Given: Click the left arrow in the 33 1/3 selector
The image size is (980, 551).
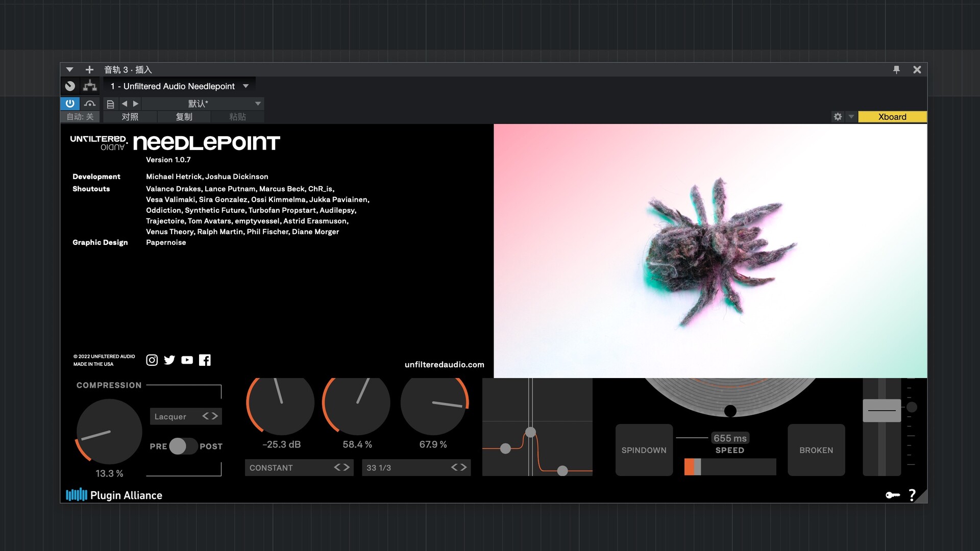Looking at the screenshot, I should point(454,467).
